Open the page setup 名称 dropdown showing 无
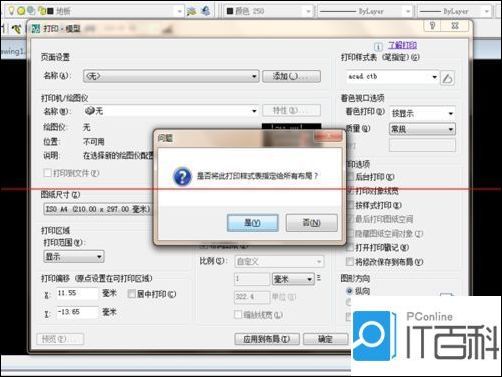The image size is (502, 377). tap(171, 76)
